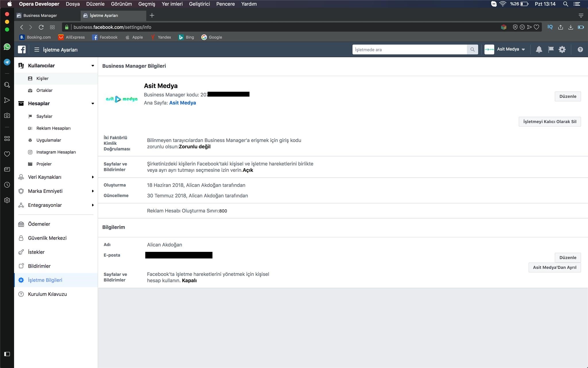
Task: Open the Wi-Fi status menu
Action: (x=503, y=4)
